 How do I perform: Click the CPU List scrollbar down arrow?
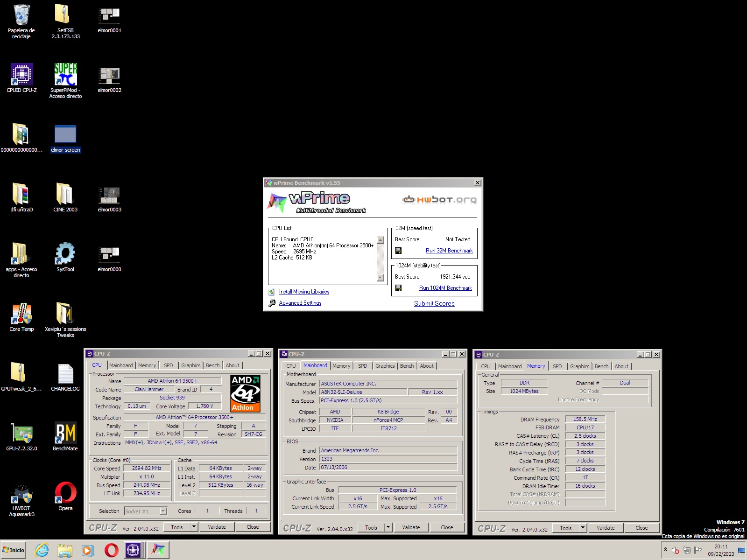pyautogui.click(x=380, y=278)
